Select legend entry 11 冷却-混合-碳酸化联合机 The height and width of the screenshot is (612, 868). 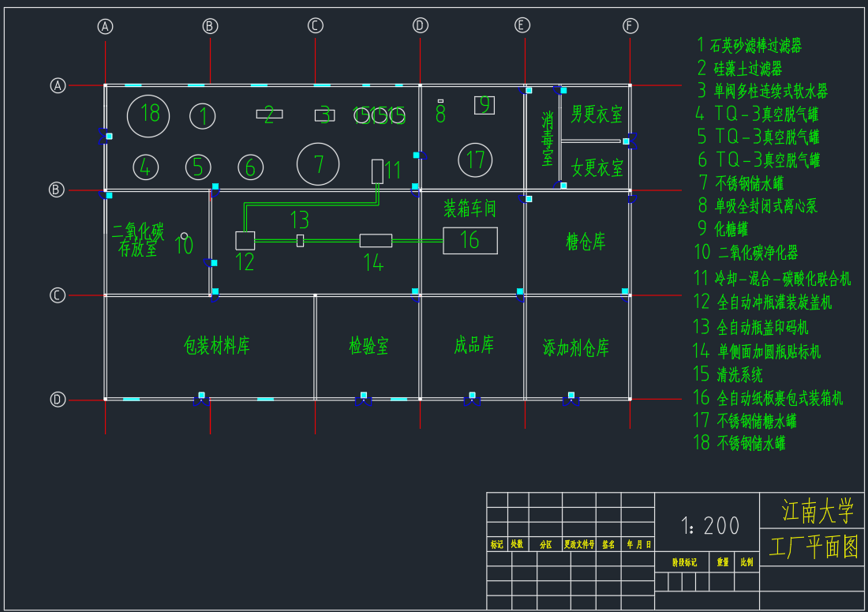(773, 278)
